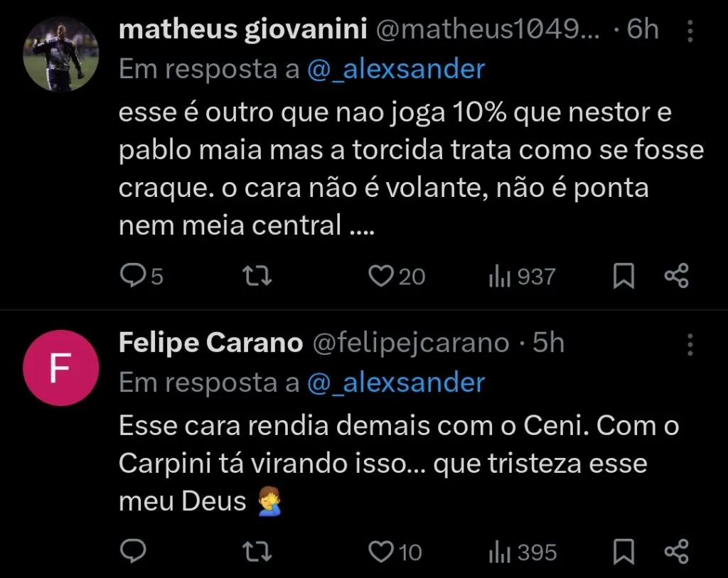Bookmark Felipe Carano's tweet

623,551
